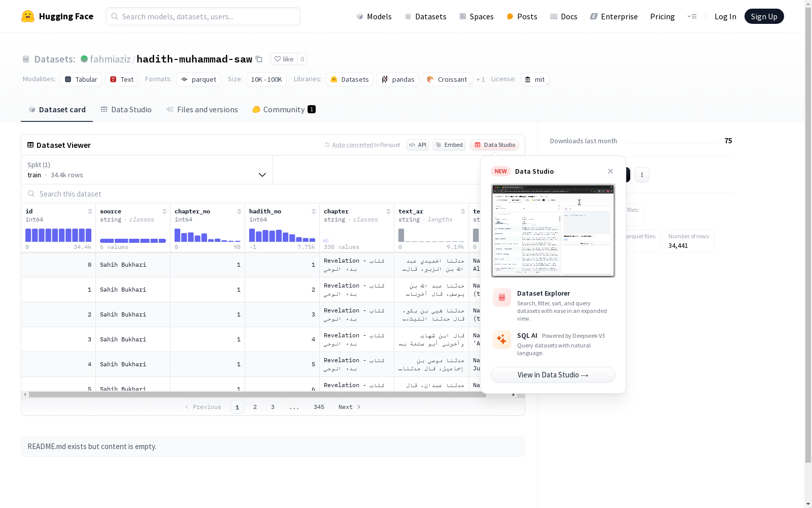Expand the train split dropdown
Viewport: 812px width, 508px height.
pyautogui.click(x=147, y=170)
